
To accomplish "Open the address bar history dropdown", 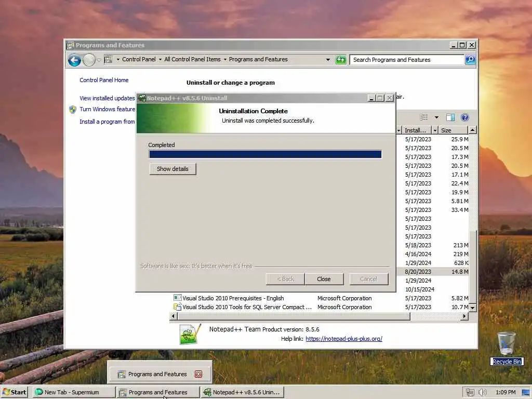I will click(328, 60).
